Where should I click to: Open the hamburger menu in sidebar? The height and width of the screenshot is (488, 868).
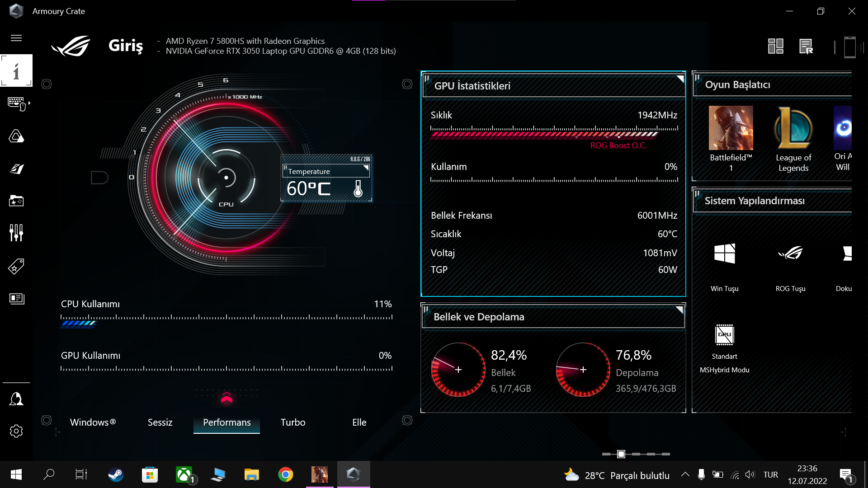pos(16,38)
